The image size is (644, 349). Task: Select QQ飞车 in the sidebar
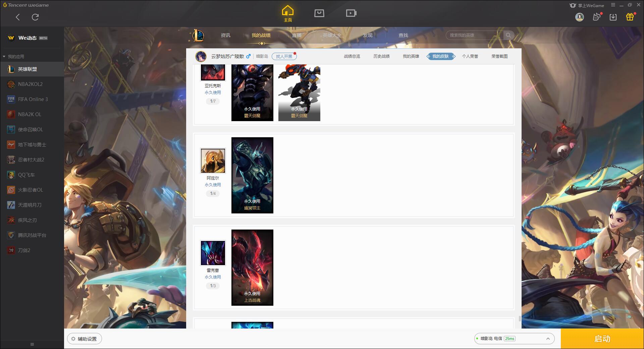(x=32, y=175)
